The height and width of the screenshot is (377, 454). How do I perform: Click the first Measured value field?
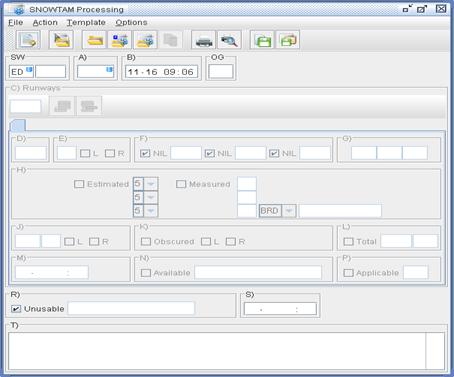(247, 184)
